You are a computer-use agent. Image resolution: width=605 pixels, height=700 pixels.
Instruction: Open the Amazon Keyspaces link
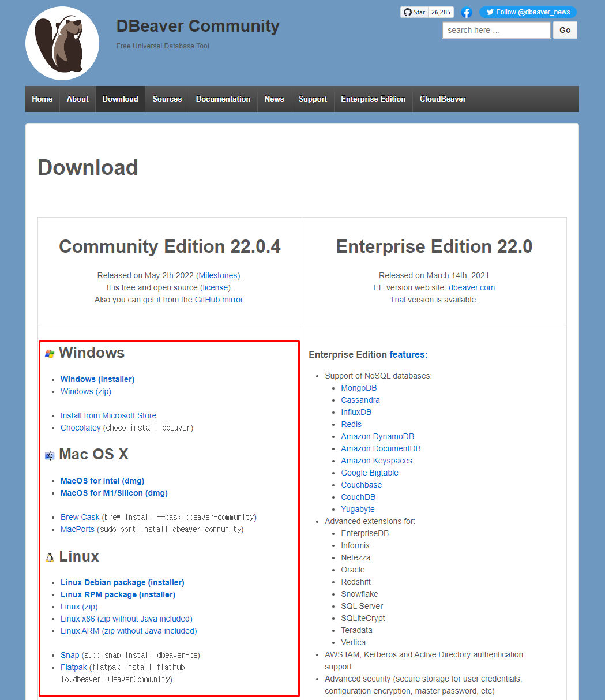[x=377, y=461]
